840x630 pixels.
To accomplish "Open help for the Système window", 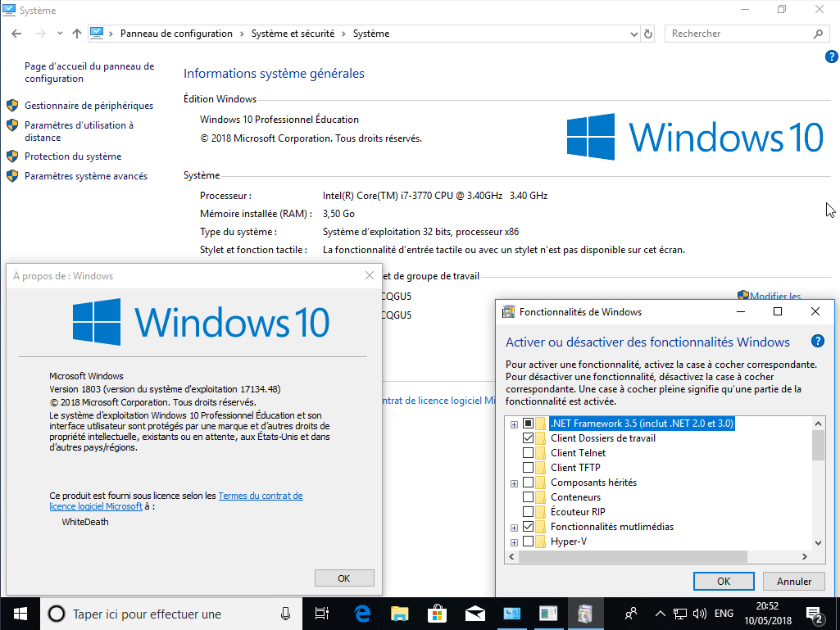I will pyautogui.click(x=832, y=57).
